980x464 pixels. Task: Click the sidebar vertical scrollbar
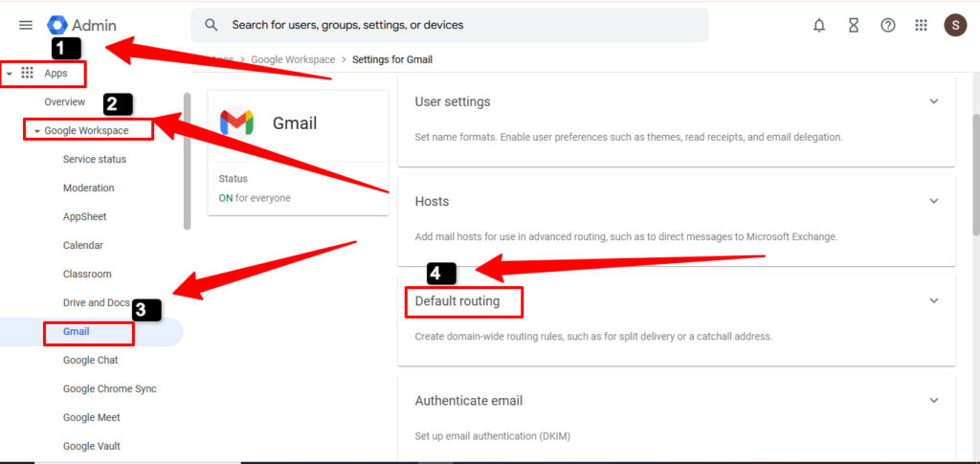188,161
